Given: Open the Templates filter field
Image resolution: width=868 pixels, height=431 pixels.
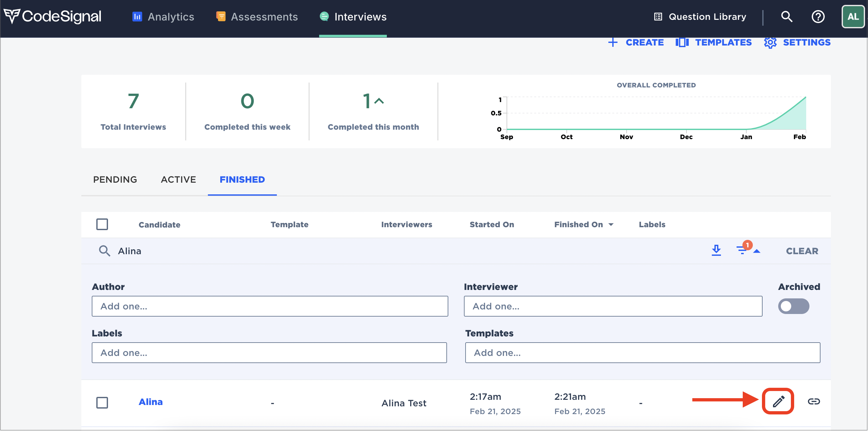Looking at the screenshot, I should (x=643, y=353).
